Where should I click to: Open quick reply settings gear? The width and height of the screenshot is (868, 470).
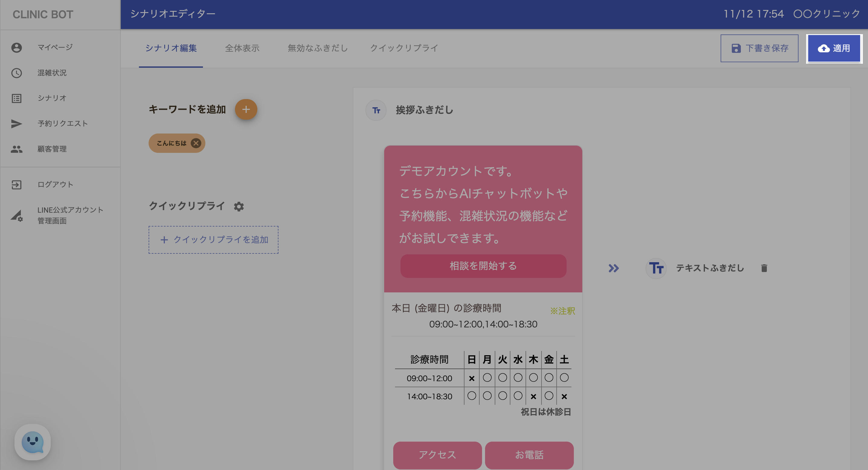239,207
